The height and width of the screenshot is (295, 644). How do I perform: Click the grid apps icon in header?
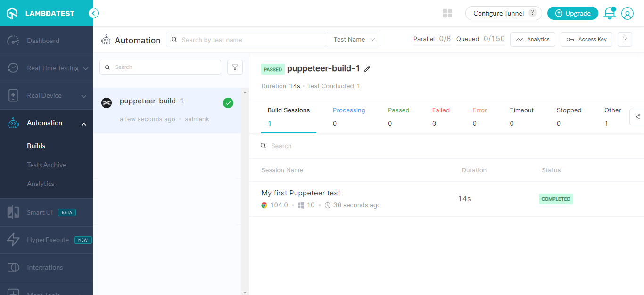[x=448, y=14]
